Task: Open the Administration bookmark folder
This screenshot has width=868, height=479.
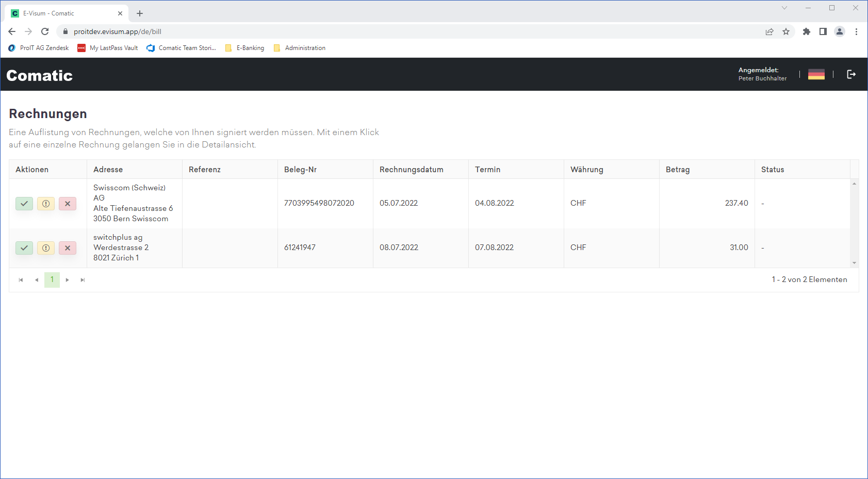Action: pos(300,48)
